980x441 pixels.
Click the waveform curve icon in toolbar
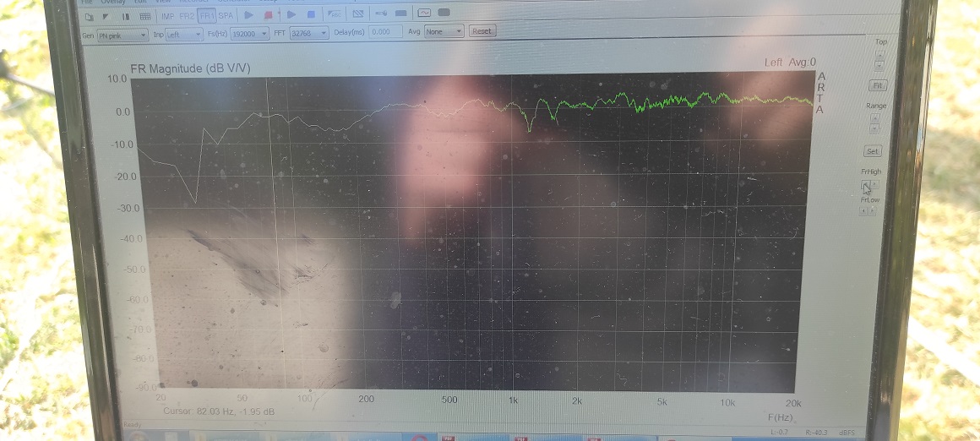coord(423,13)
